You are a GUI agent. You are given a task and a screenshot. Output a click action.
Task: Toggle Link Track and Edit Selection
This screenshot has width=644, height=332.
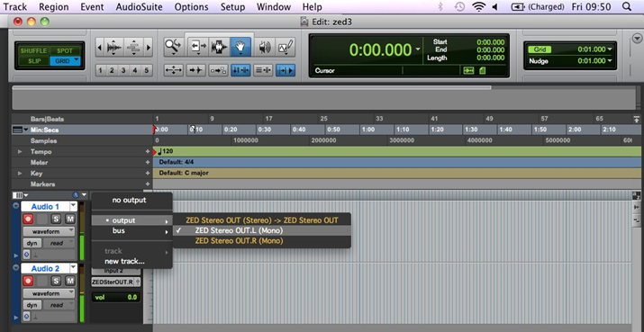(x=263, y=70)
